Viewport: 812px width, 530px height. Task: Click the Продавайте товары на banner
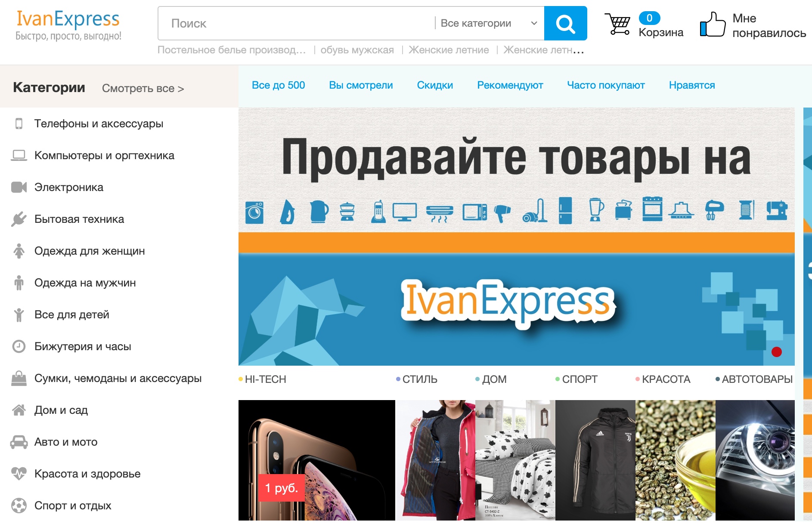(x=517, y=237)
